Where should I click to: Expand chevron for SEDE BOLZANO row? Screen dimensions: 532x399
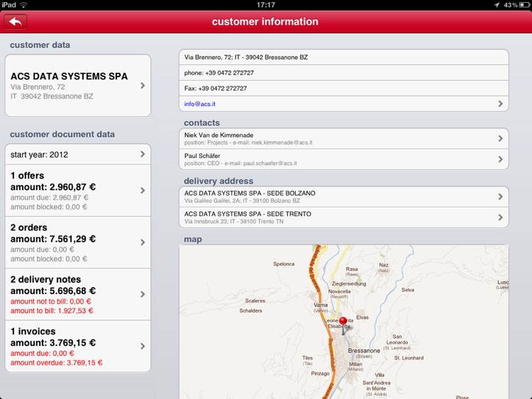coord(501,196)
